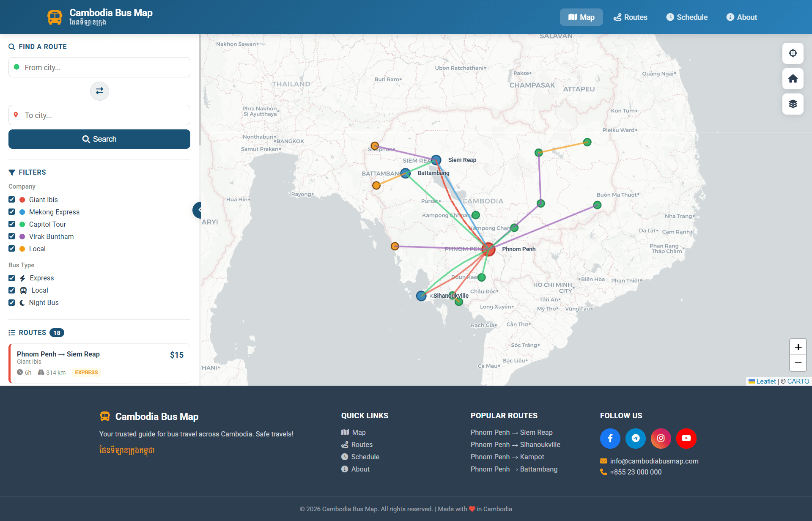This screenshot has width=812, height=521.
Task: Open popular route Phnom Penh → Battambang
Action: [514, 469]
